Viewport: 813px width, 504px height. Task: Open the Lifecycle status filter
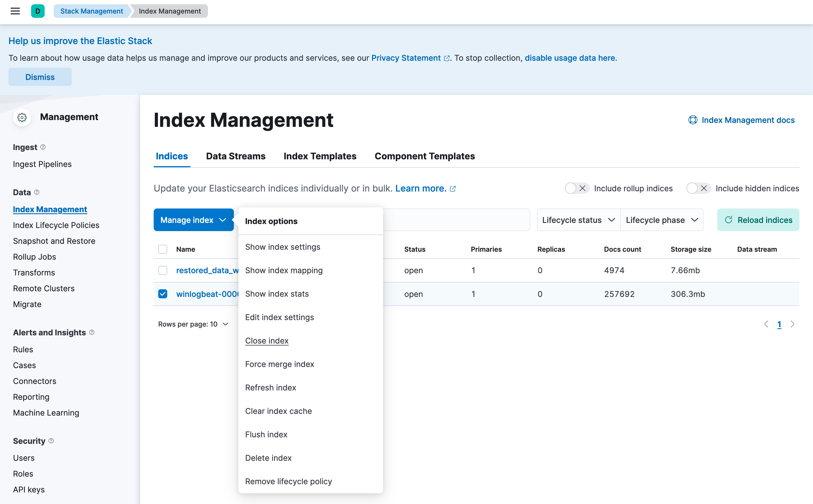click(x=579, y=220)
